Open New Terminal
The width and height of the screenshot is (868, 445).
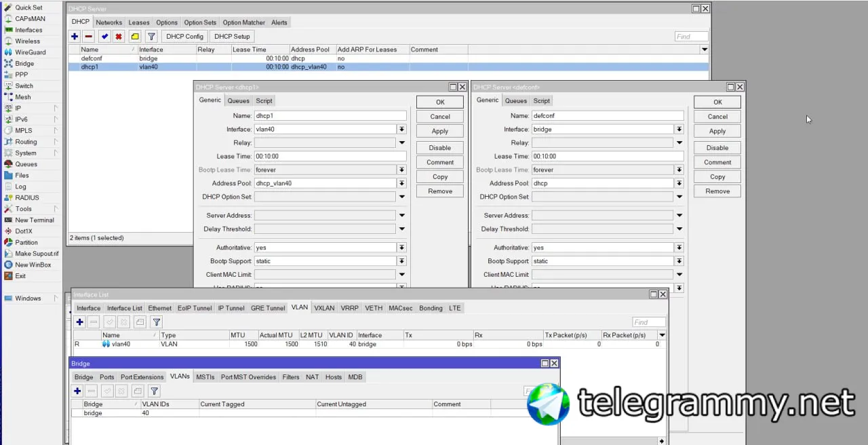tap(35, 220)
